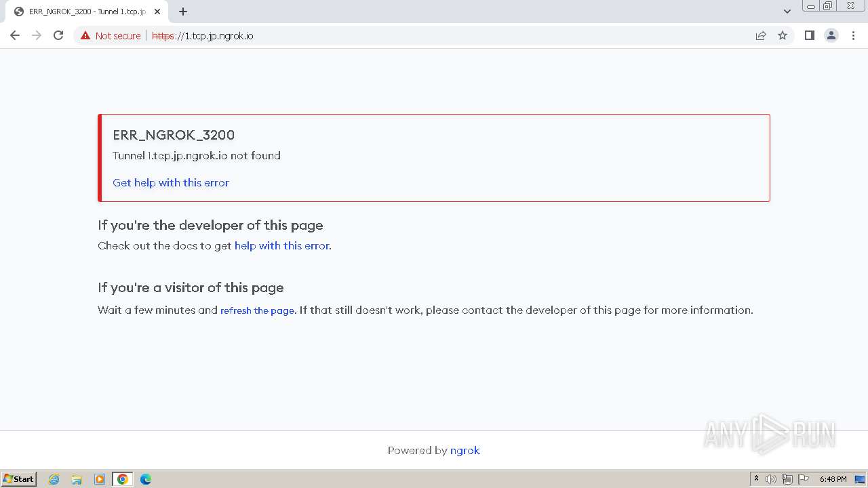Open File Explorer from the taskbar
The height and width of the screenshot is (488, 868).
(x=77, y=479)
